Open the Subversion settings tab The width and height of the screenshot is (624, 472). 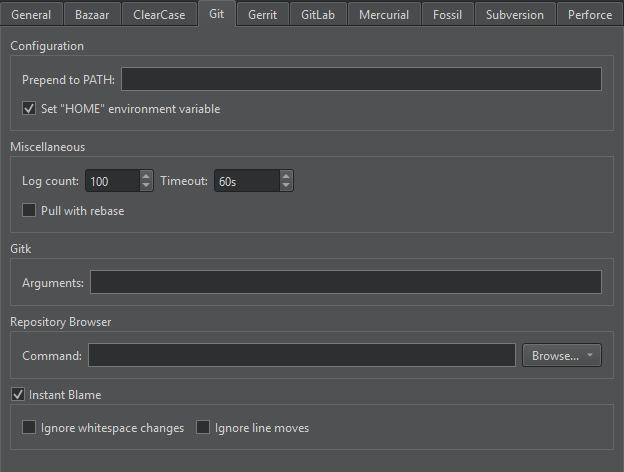point(515,15)
